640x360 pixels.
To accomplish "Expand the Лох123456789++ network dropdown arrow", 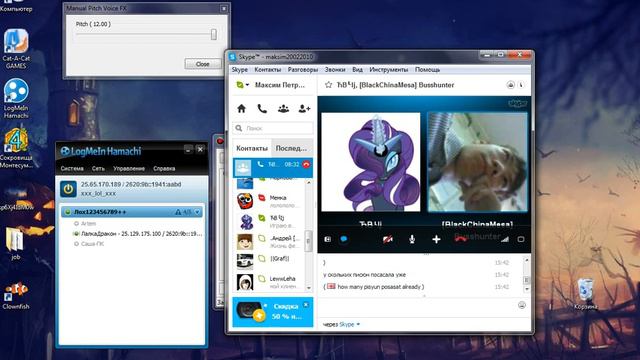I will coord(197,212).
